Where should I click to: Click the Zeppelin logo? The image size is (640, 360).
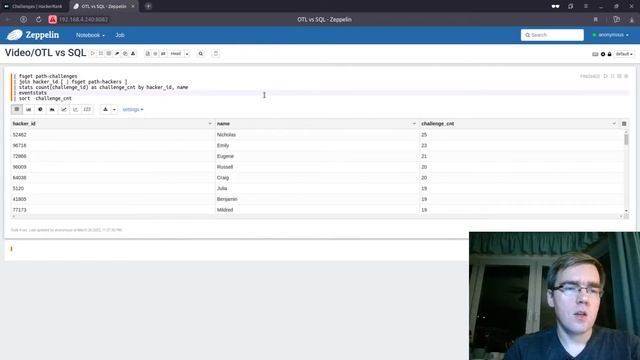click(33, 35)
